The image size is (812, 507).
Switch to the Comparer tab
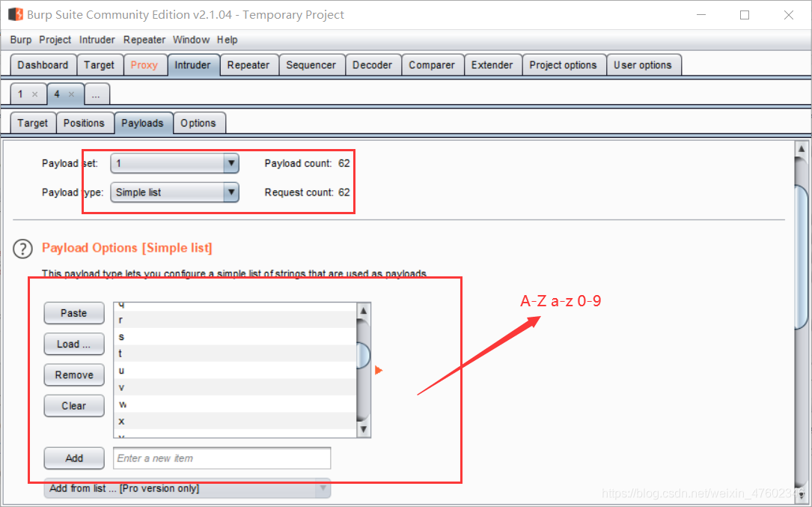pyautogui.click(x=432, y=65)
